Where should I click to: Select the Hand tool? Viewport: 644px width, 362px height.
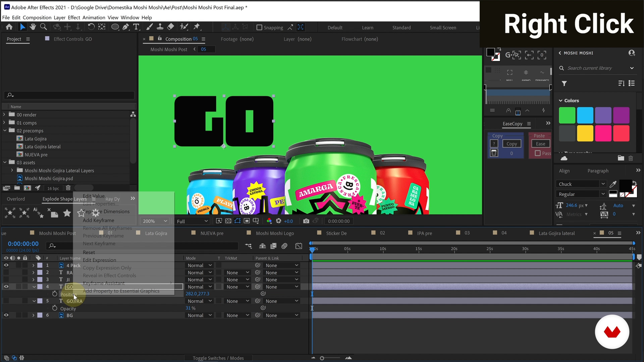click(33, 27)
